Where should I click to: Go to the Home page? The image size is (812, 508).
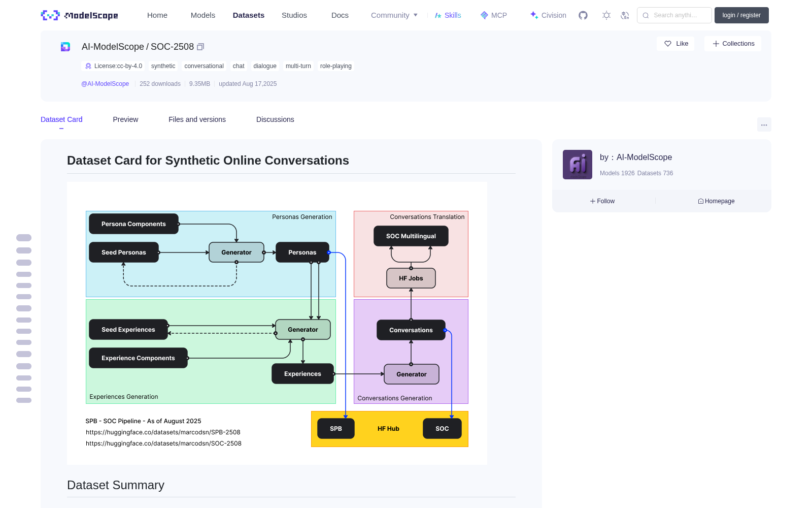(x=157, y=15)
